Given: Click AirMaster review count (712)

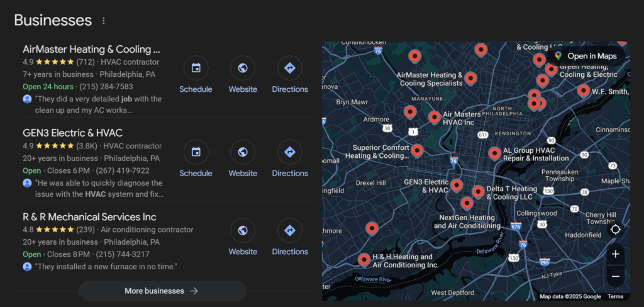Looking at the screenshot, I should point(86,62).
